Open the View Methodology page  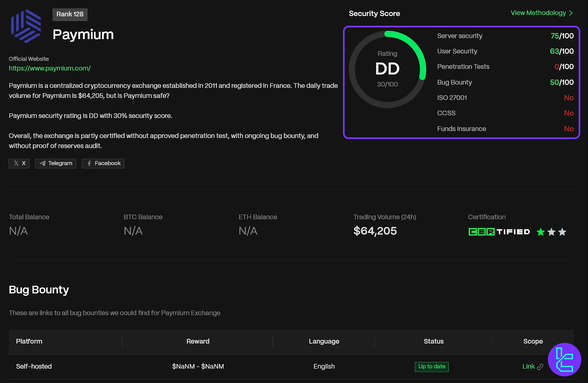tap(539, 13)
